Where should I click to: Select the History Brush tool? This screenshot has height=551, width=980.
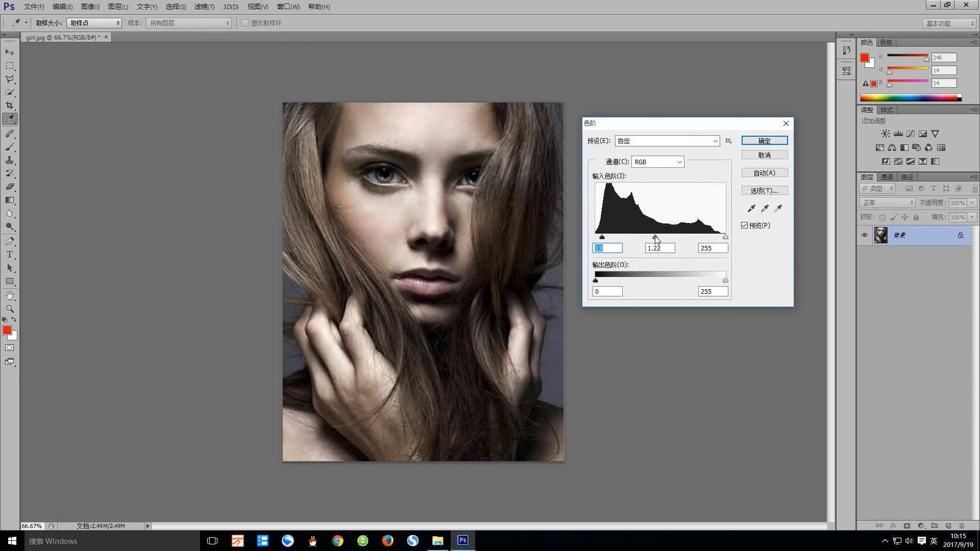pos(10,173)
